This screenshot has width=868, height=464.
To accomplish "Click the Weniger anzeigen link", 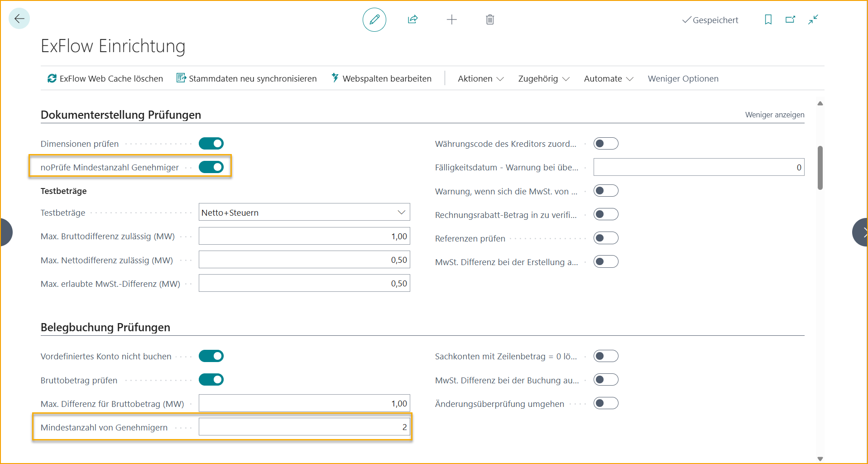I will click(x=774, y=115).
